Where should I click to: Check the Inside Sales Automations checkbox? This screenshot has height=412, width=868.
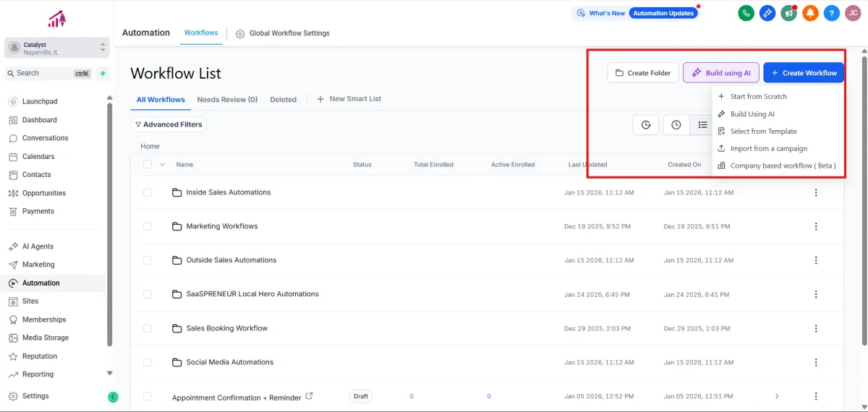148,192
